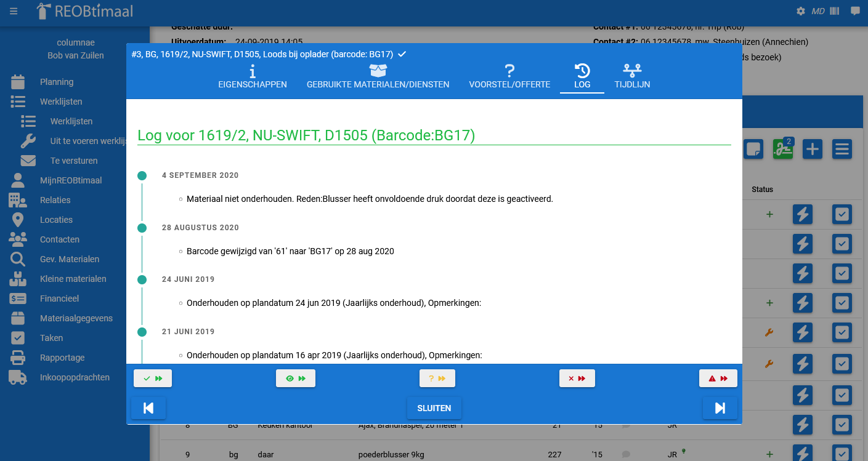868x461 pixels.
Task: Open the Tijdlijn tab
Action: (632, 77)
